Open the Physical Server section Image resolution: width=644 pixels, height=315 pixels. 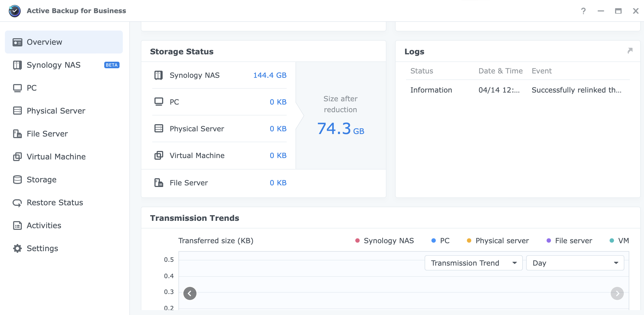[x=64, y=111]
